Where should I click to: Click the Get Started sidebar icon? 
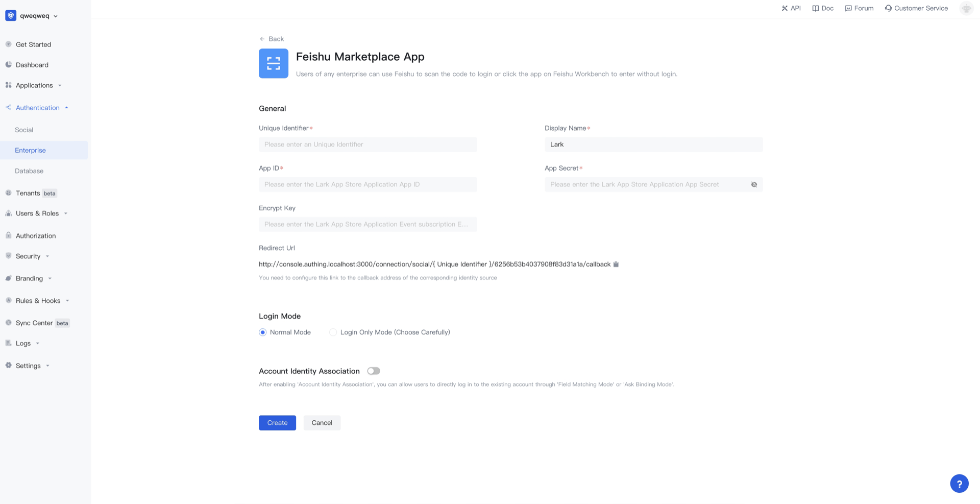click(9, 44)
